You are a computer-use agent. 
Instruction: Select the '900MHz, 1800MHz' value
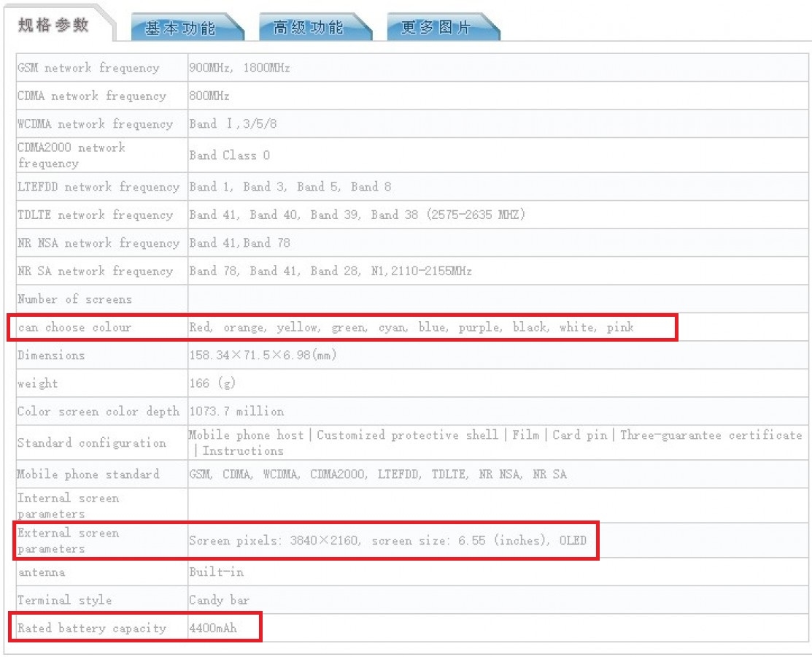[239, 68]
